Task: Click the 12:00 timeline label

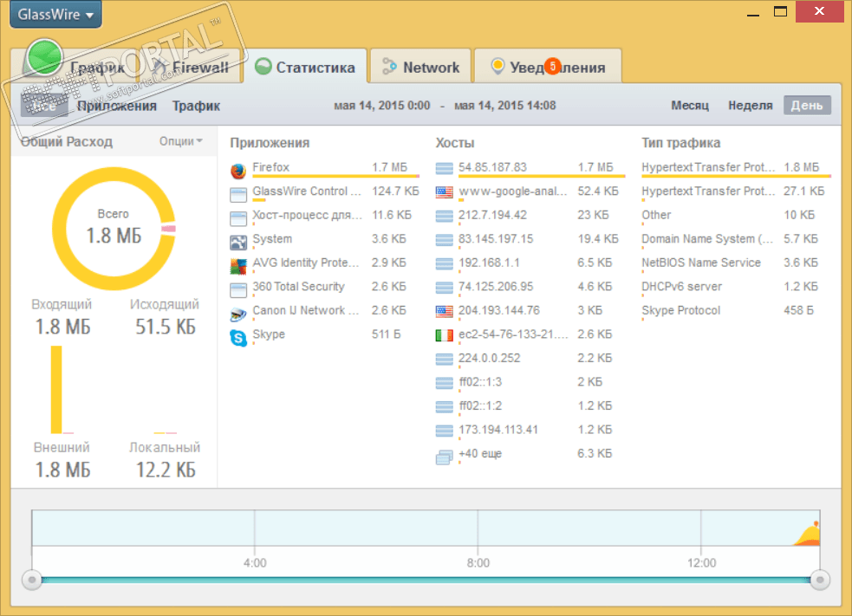Action: coord(701,563)
